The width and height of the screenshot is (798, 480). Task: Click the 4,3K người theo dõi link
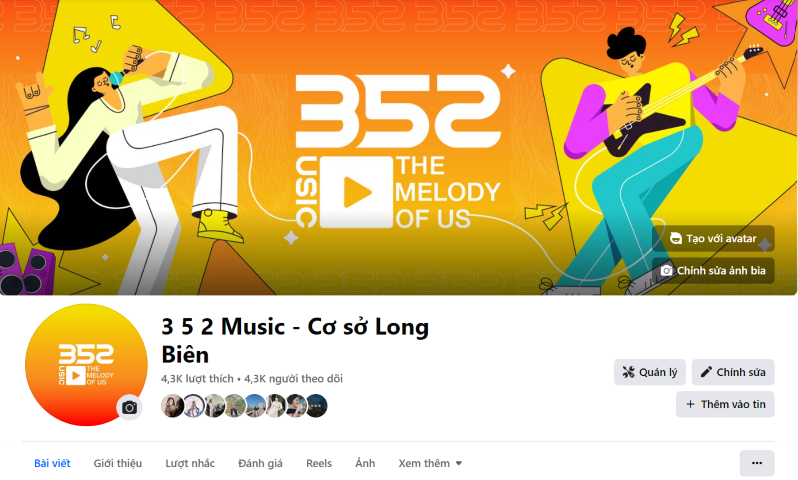(293, 379)
